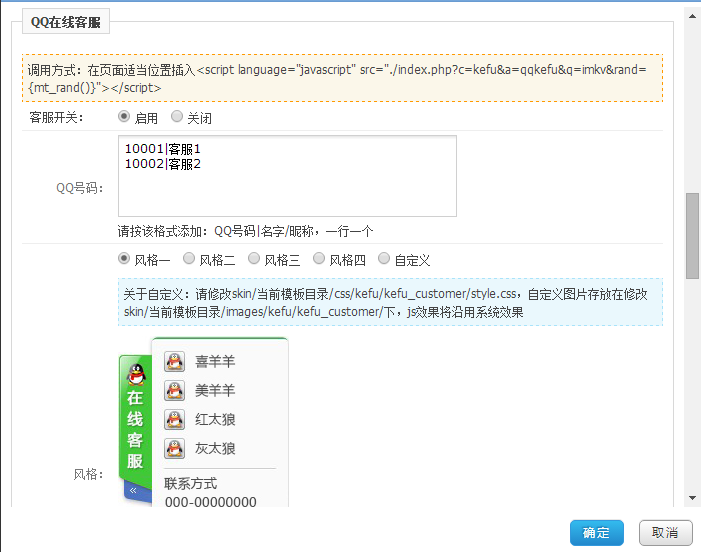Click the penguin logo on green 在线客服 tab

coord(136,375)
